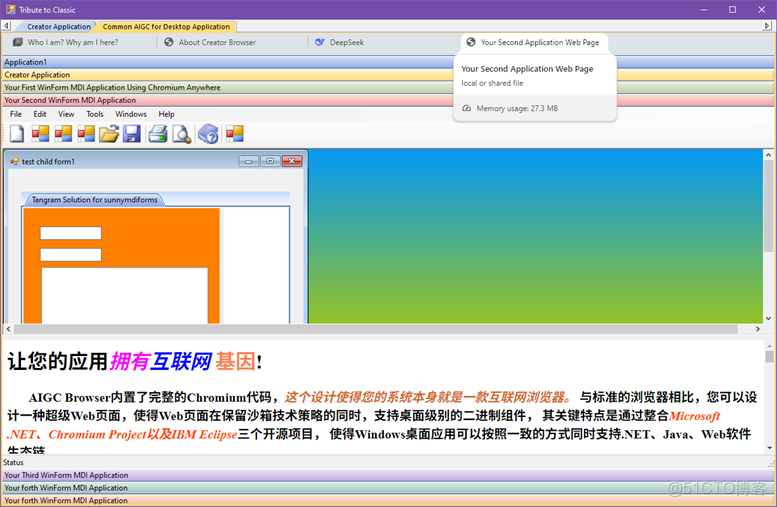The width and height of the screenshot is (777, 507).
Task: Click the web page scrollbar thumb
Action: (769, 357)
